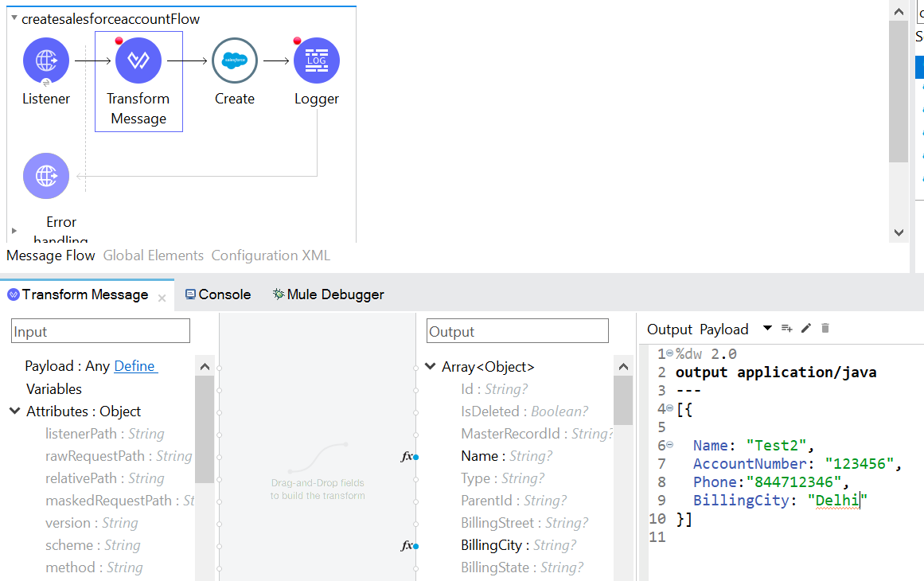Viewport: 924px width, 581px height.
Task: Select the Transform Message component on canvas
Action: pyautogui.click(x=138, y=60)
